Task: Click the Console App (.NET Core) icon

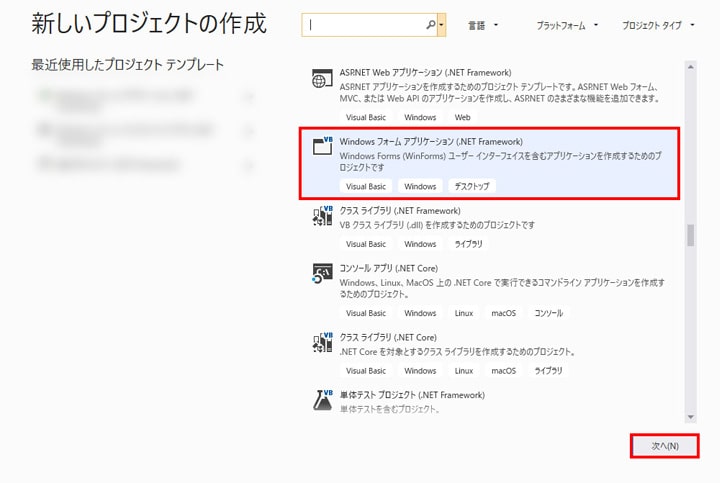Action: [322, 273]
